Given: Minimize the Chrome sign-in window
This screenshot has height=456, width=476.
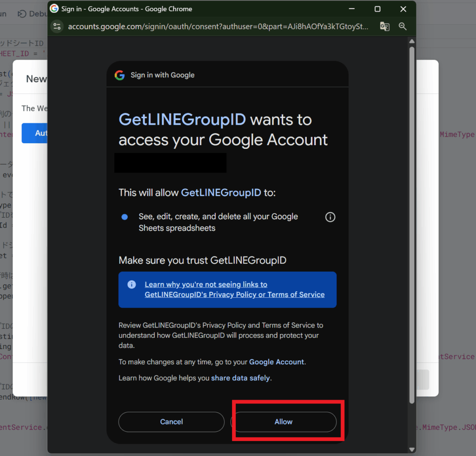Looking at the screenshot, I should pyautogui.click(x=351, y=9).
